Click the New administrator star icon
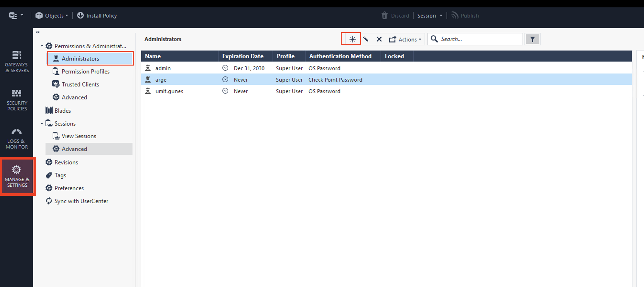The height and width of the screenshot is (287, 644). [x=353, y=39]
